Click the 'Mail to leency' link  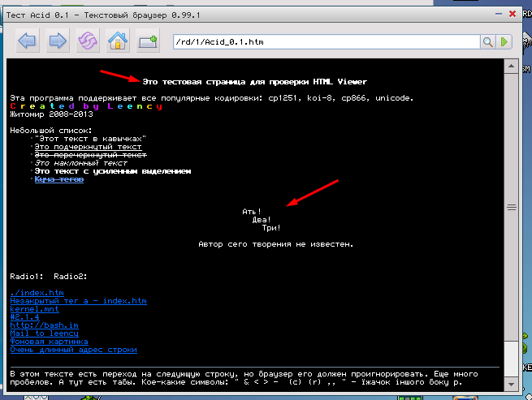tap(44, 333)
